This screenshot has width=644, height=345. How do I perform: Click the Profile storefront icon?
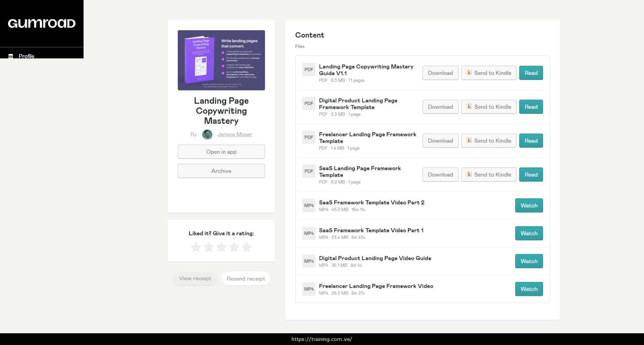[11, 56]
